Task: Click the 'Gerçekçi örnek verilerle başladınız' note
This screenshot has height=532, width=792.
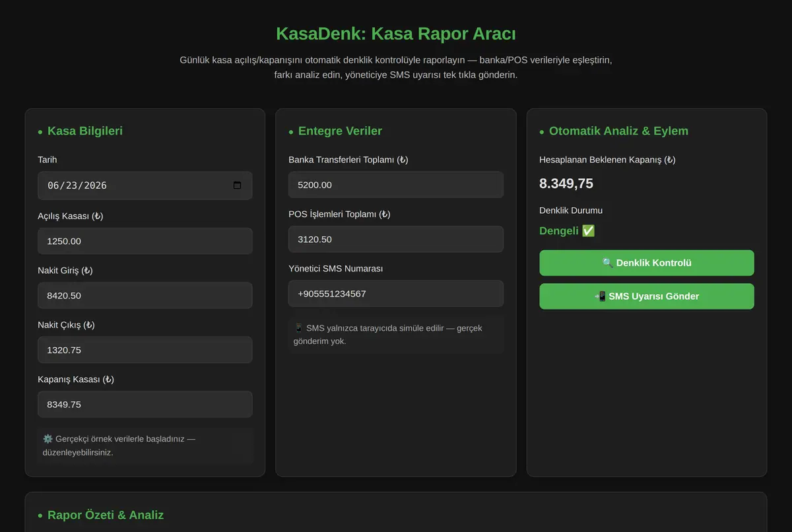Action: click(145, 446)
